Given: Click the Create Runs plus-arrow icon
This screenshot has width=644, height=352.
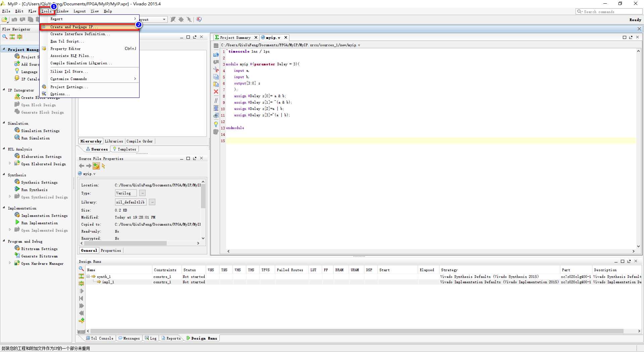Looking at the screenshot, I should 81,320.
